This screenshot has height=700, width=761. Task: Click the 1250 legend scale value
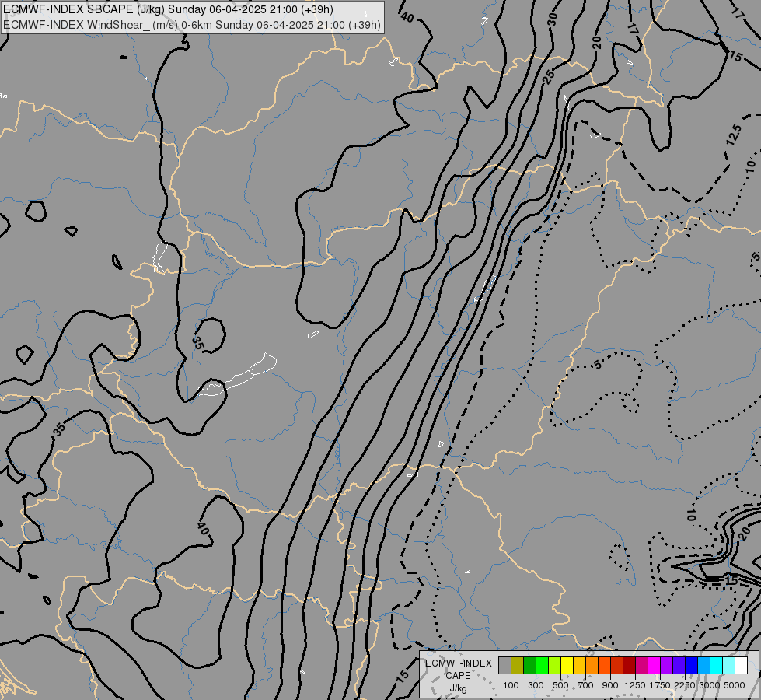[x=635, y=685]
